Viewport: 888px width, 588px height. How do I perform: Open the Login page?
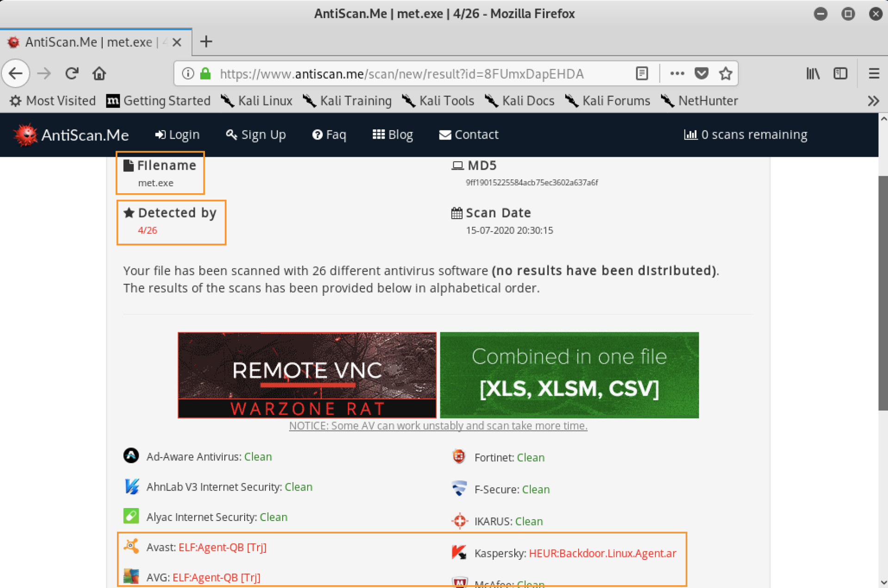177,135
